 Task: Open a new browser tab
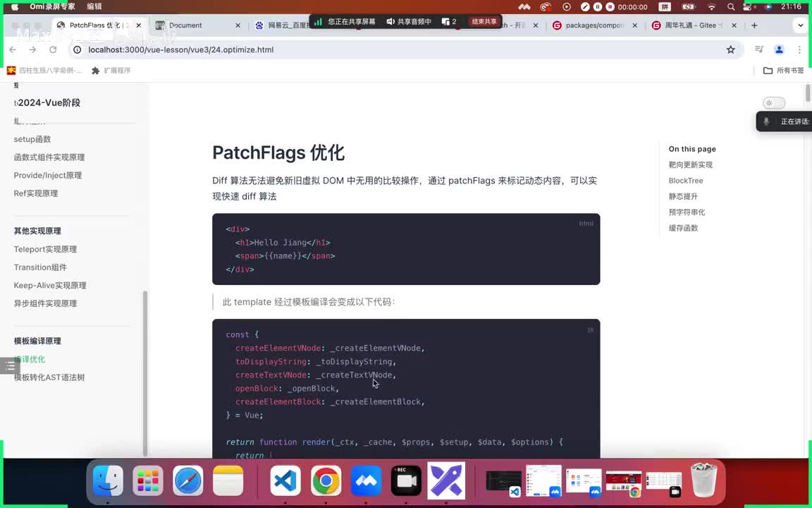tap(754, 25)
